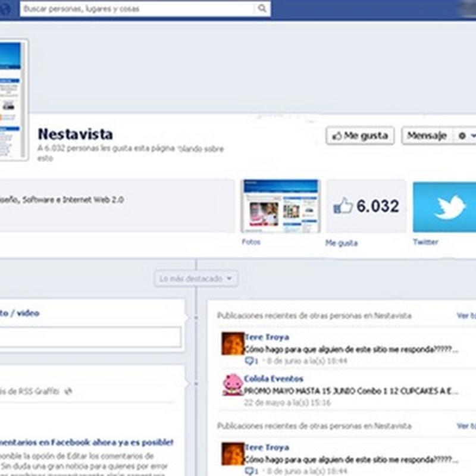Open the Nestavista page title
This screenshot has height=476, width=476.
76,134
